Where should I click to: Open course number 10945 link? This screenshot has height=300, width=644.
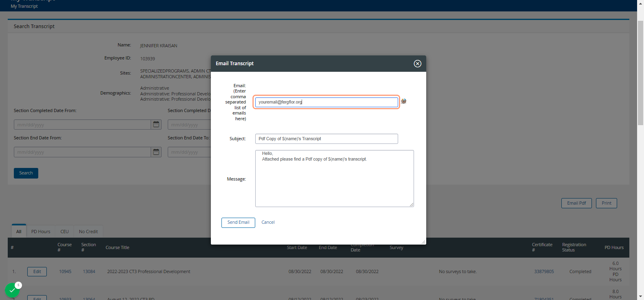65,271
